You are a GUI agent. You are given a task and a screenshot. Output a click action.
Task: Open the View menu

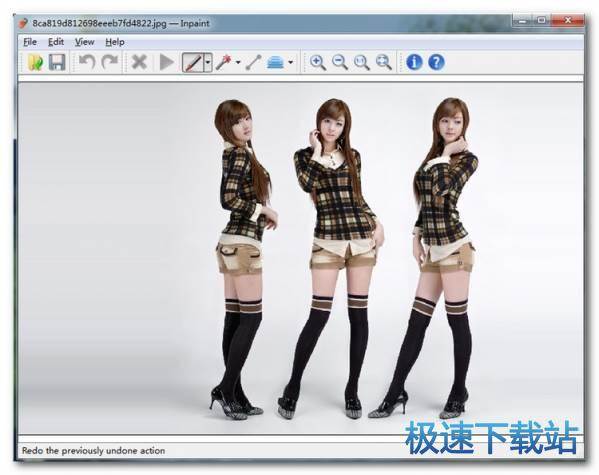click(x=84, y=42)
